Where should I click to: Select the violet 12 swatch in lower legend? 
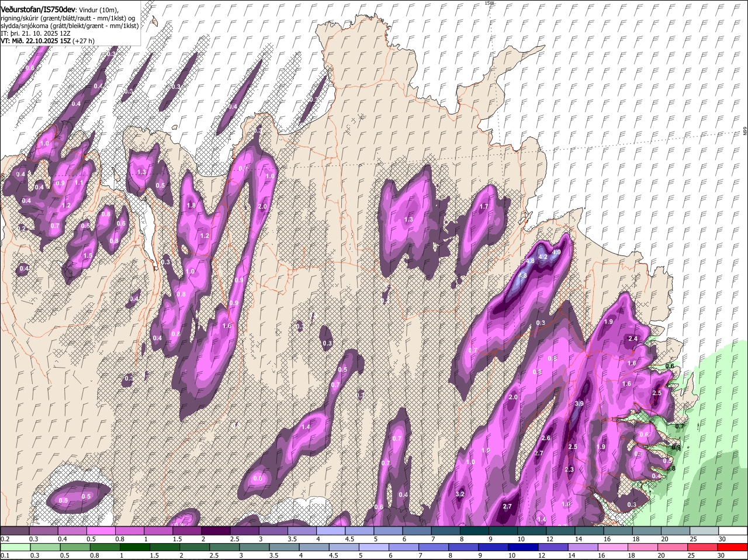553,547
